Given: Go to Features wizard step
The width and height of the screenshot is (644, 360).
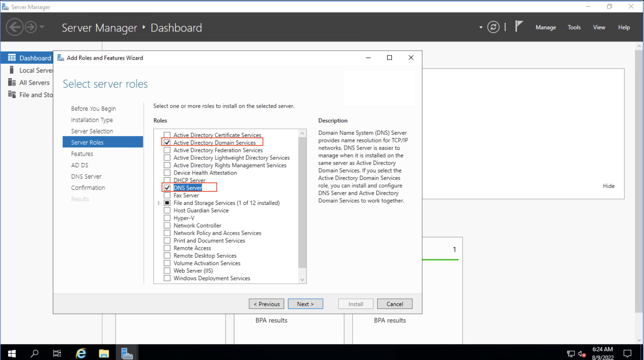Looking at the screenshot, I should click(82, 154).
